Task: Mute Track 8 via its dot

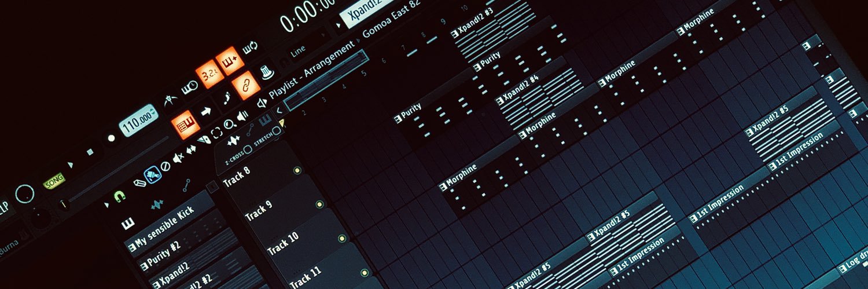Action: tap(297, 170)
